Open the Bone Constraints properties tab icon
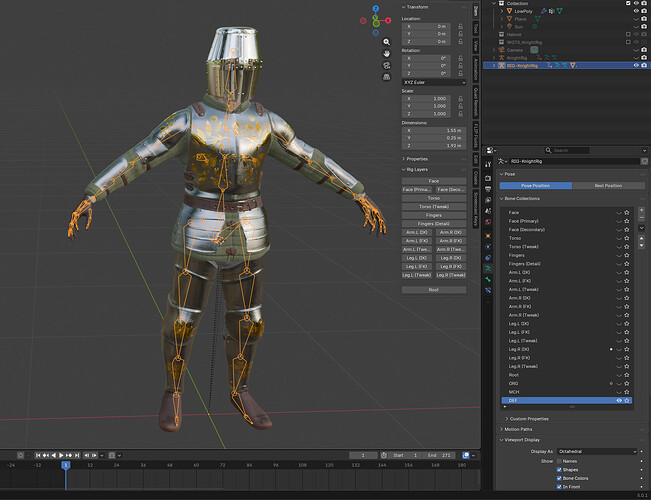 coord(488,290)
